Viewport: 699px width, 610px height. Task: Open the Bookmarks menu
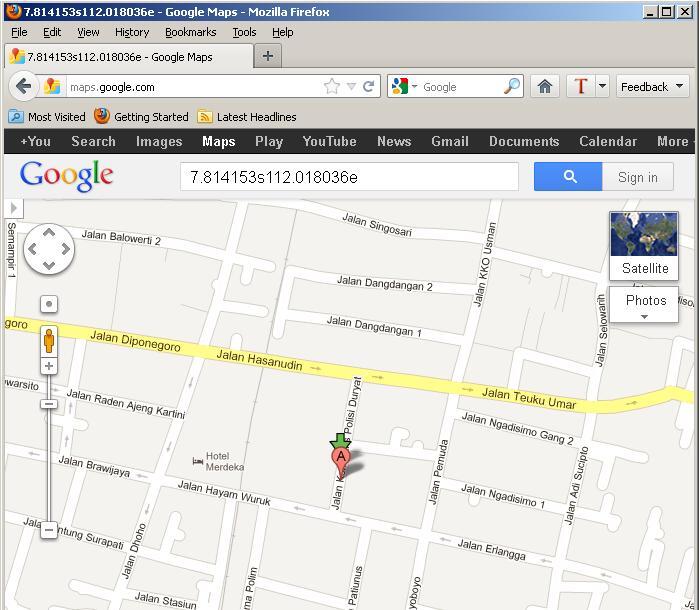[190, 32]
